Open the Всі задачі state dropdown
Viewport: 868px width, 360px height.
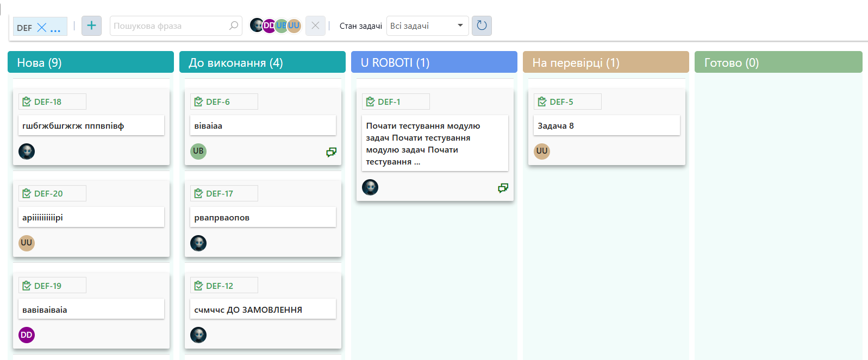[x=427, y=26]
